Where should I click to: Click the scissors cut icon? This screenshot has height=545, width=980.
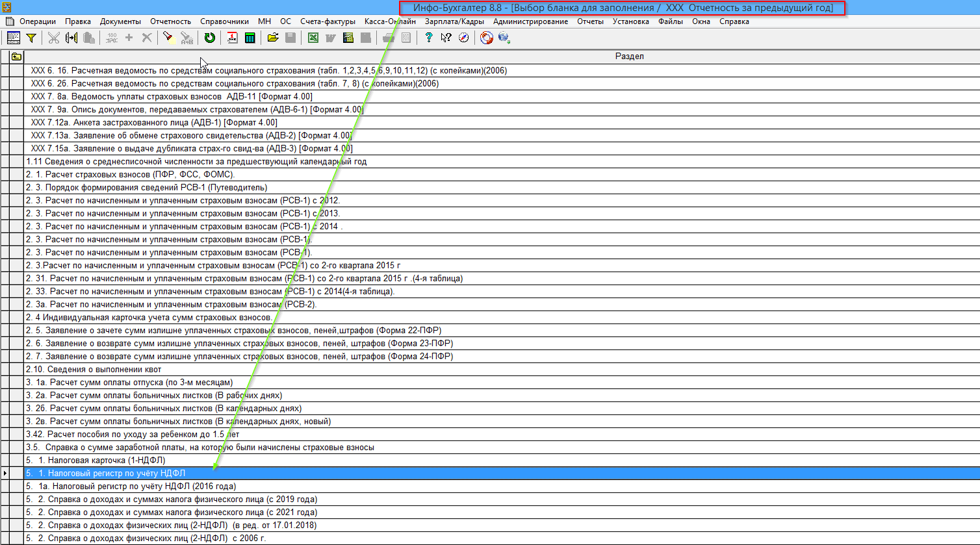53,38
